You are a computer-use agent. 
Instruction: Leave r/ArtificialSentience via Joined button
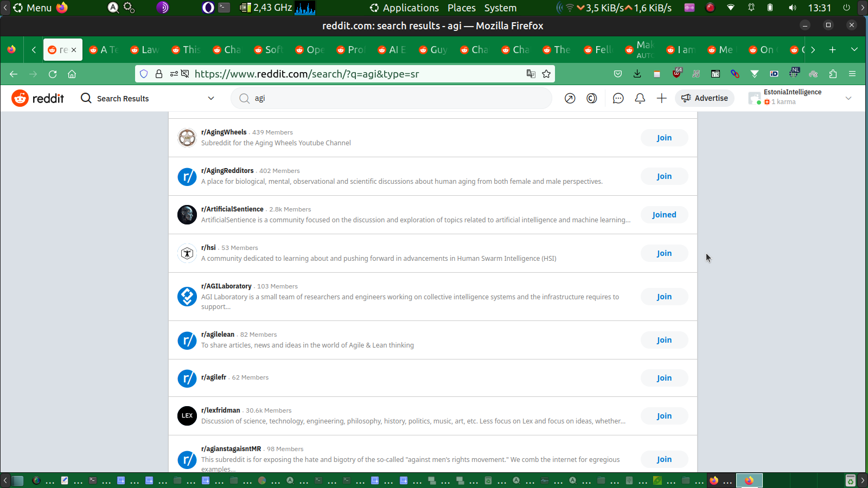[x=664, y=215]
